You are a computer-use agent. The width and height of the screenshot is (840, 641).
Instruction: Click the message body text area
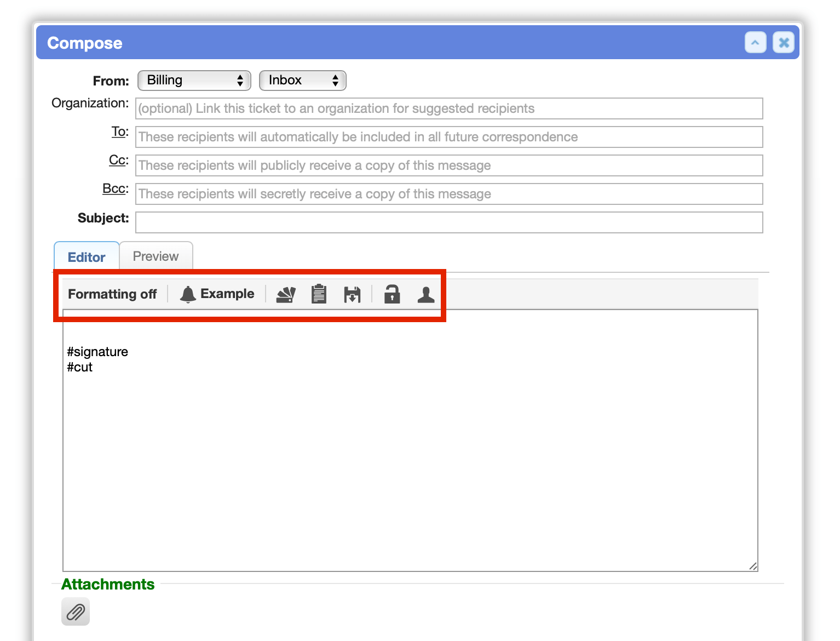pyautogui.click(x=410, y=440)
